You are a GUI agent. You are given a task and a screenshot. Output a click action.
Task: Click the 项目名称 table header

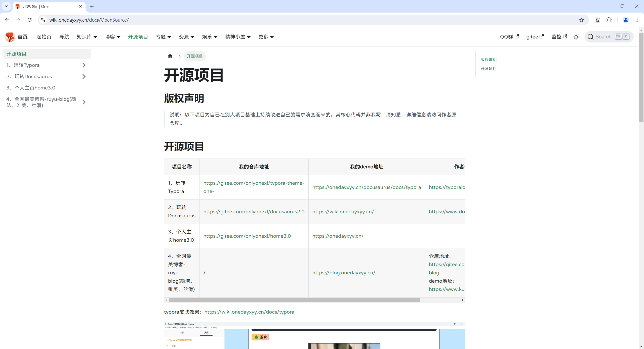click(x=182, y=167)
